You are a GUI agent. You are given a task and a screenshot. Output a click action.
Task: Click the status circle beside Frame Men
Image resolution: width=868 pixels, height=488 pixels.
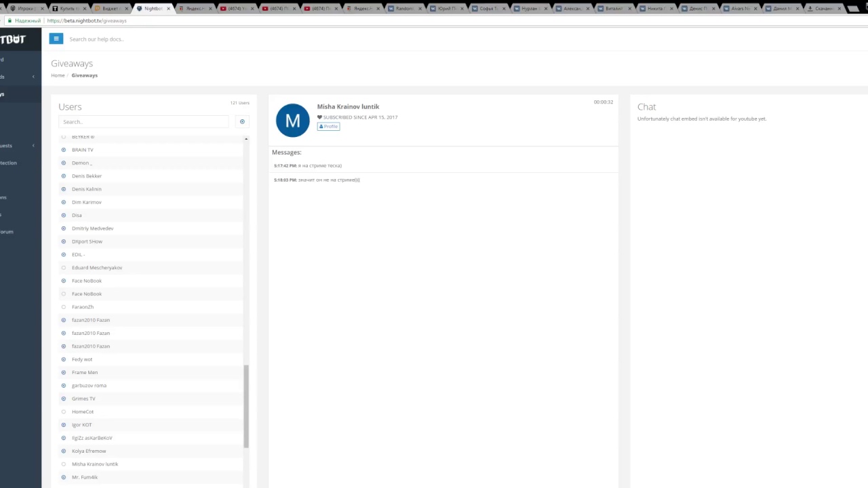point(64,372)
